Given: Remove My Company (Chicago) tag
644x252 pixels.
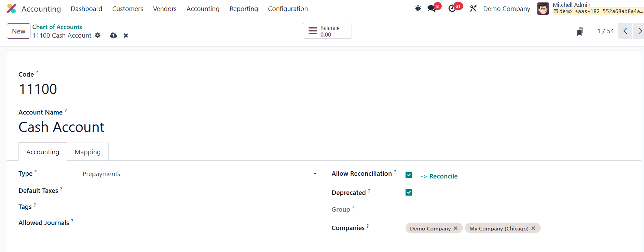Looking at the screenshot, I should pyautogui.click(x=533, y=228).
